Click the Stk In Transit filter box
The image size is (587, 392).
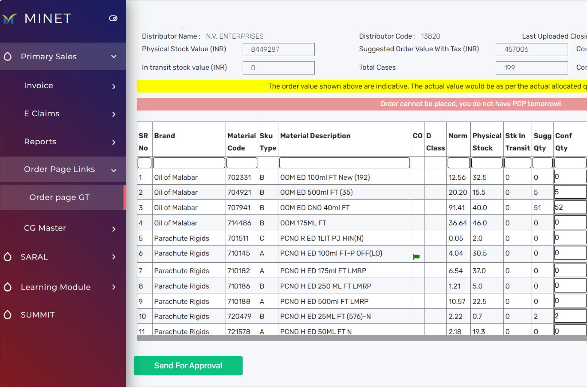click(518, 163)
